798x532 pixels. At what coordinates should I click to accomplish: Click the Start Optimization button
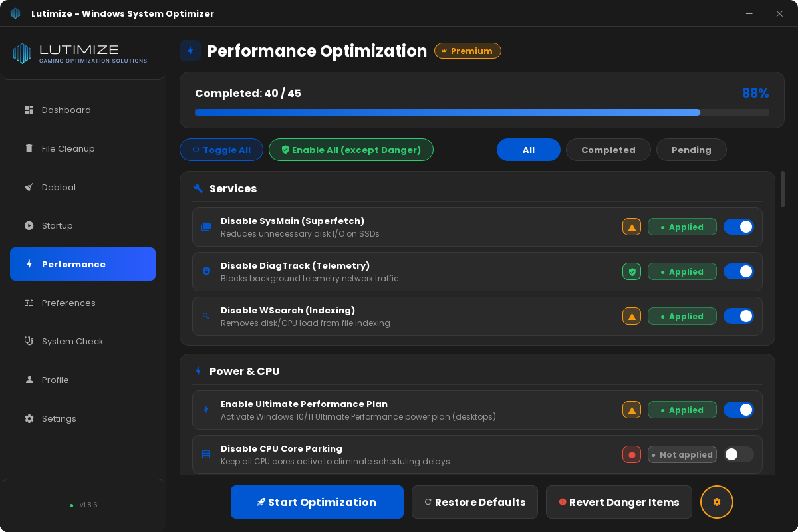point(317,502)
